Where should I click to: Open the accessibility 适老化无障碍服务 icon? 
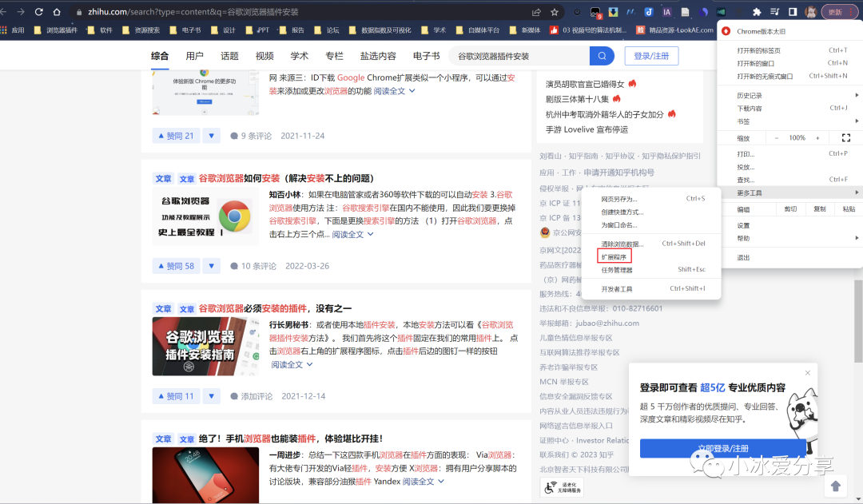562,487
